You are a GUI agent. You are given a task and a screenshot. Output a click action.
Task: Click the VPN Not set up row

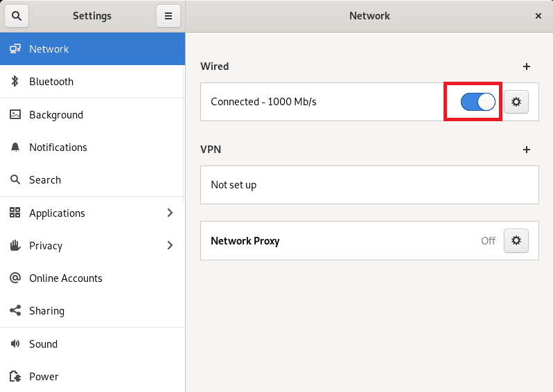(369, 185)
